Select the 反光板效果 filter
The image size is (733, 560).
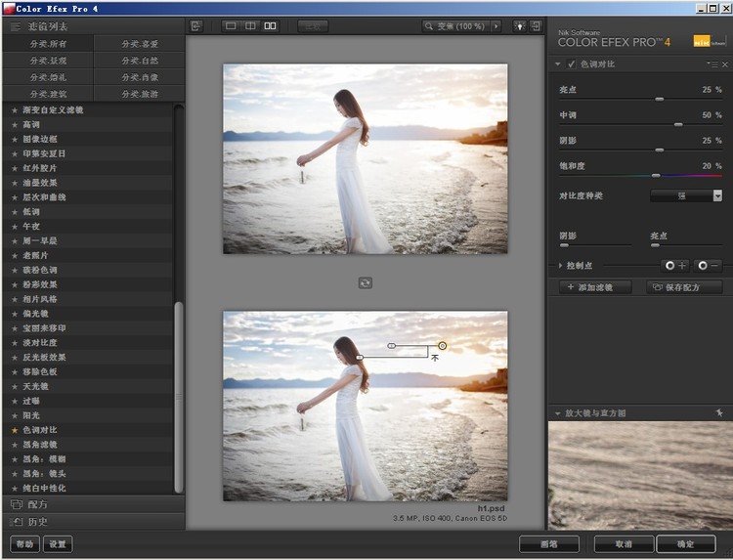click(88, 357)
